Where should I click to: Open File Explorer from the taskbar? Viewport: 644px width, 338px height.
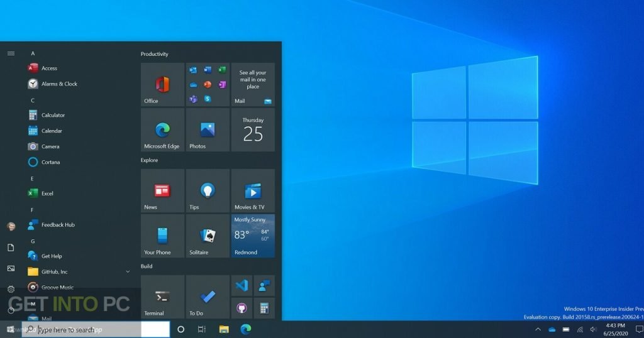point(224,329)
